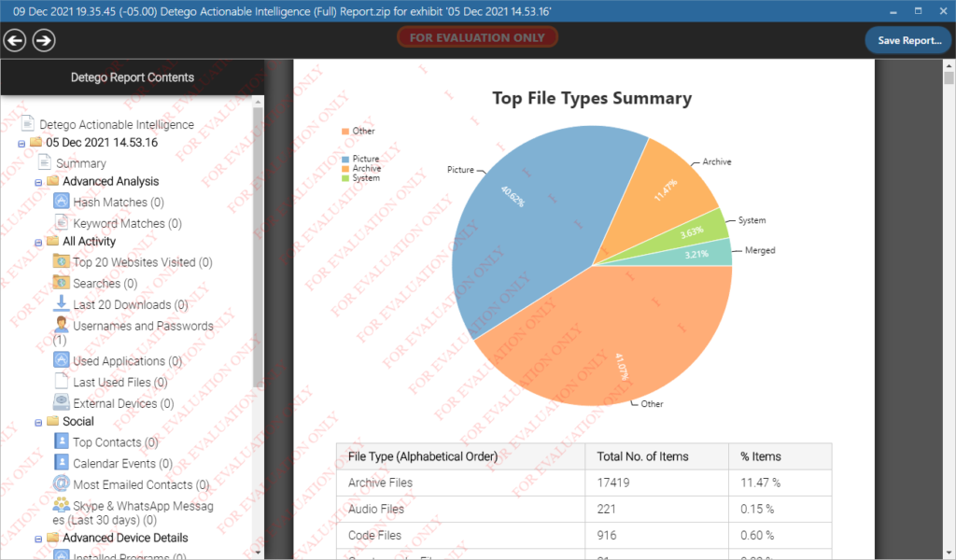Open Hash Matches icon in tree
This screenshot has height=560, width=956.
(61, 201)
